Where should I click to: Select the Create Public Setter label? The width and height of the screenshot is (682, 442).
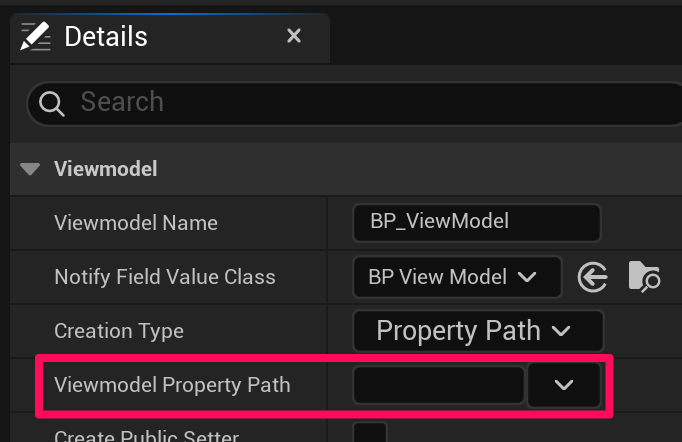tap(146, 436)
